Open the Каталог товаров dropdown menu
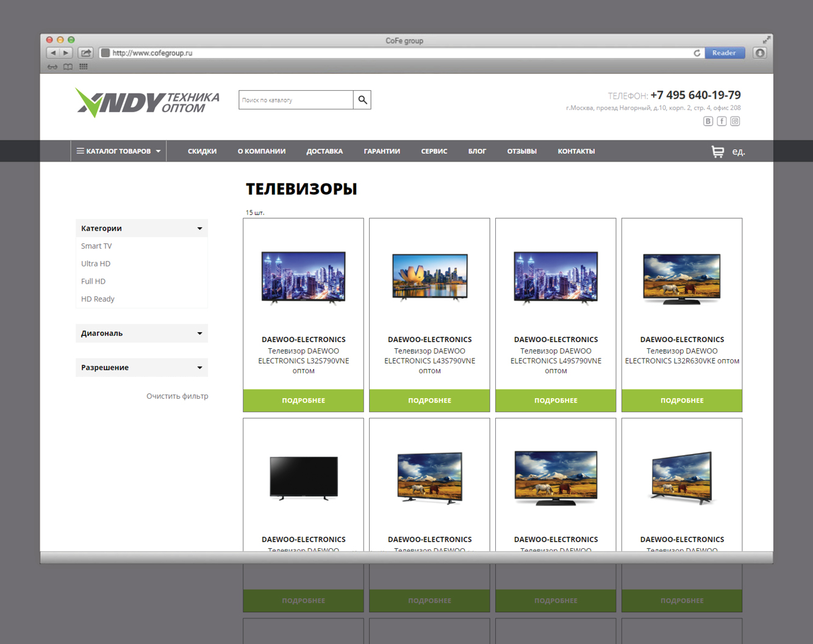Image resolution: width=813 pixels, height=644 pixels. [x=118, y=151]
